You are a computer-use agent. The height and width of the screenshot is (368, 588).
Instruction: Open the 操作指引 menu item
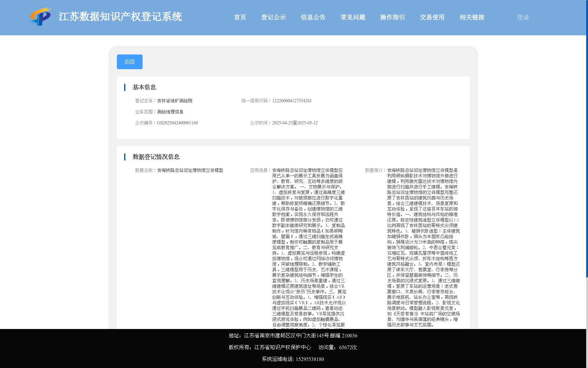[392, 17]
